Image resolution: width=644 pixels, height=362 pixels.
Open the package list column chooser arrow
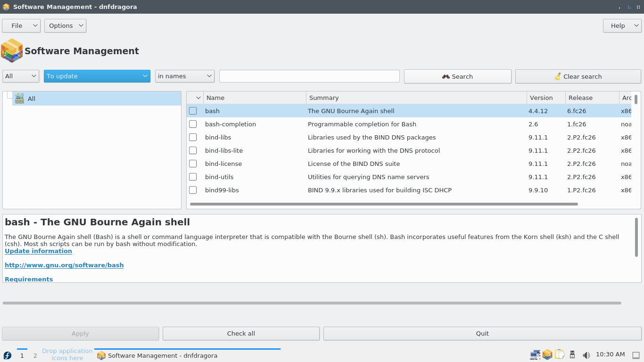click(198, 98)
